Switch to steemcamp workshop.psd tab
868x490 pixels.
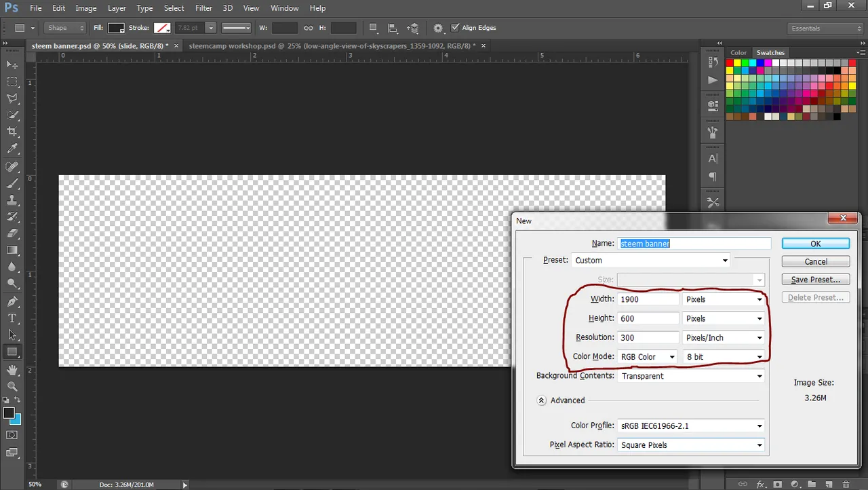tap(332, 45)
